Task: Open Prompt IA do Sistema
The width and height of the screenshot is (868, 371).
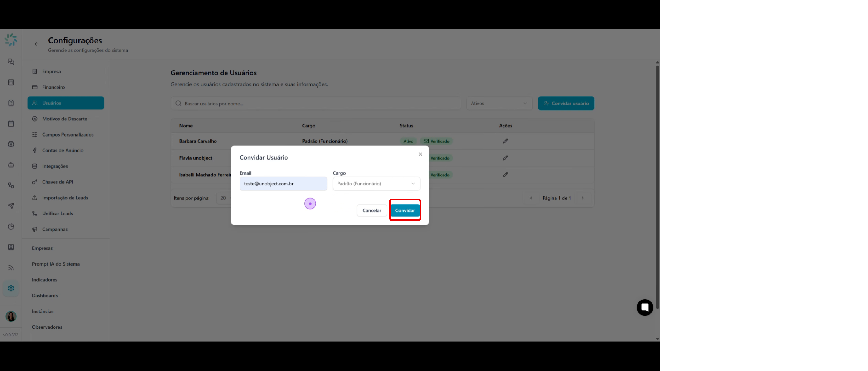Action: 56,264
